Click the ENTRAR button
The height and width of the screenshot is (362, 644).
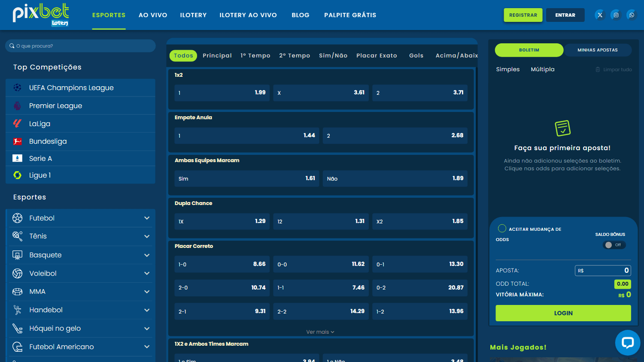point(565,15)
